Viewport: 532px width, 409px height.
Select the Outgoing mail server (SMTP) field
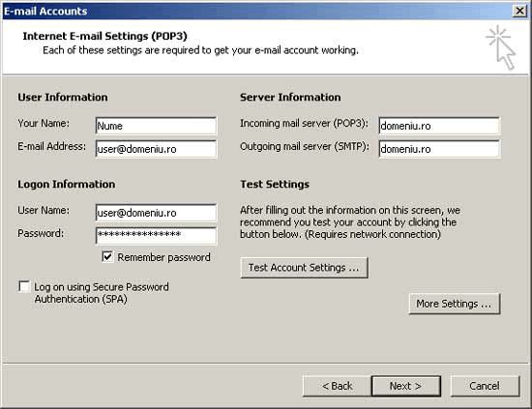[x=439, y=149]
